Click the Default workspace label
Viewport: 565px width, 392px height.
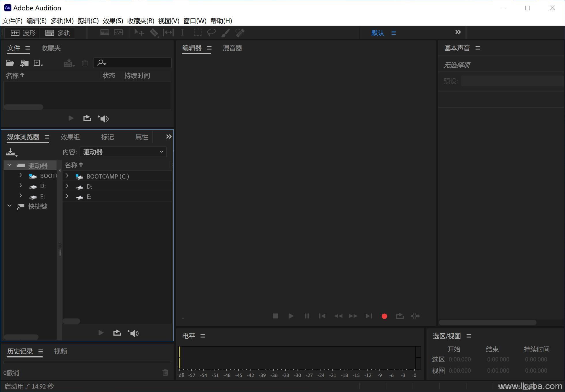click(378, 33)
